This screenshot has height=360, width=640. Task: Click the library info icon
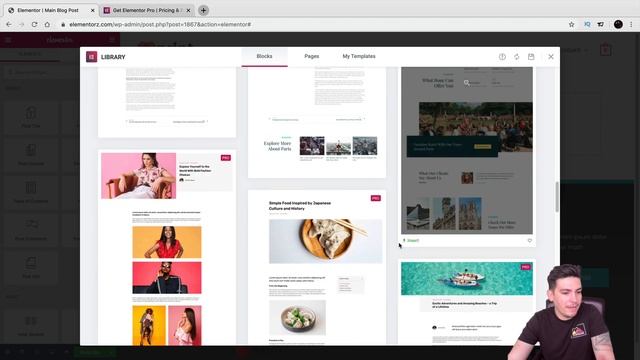click(x=502, y=57)
